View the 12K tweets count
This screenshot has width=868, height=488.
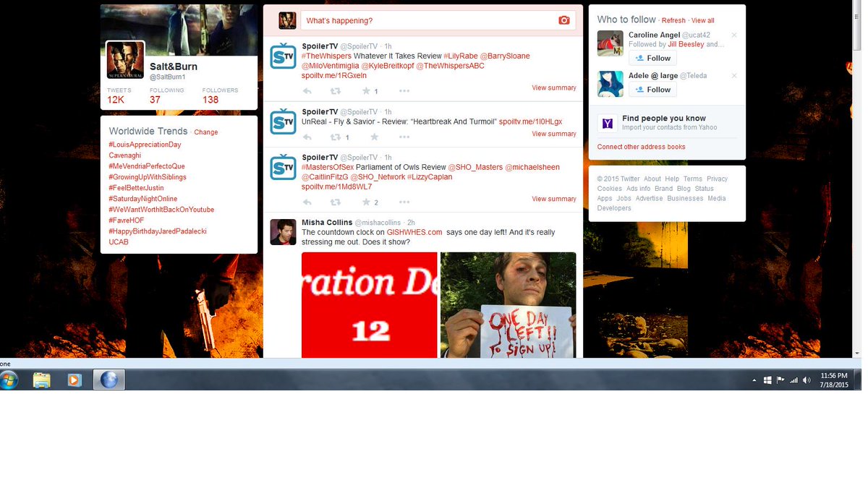(x=116, y=100)
